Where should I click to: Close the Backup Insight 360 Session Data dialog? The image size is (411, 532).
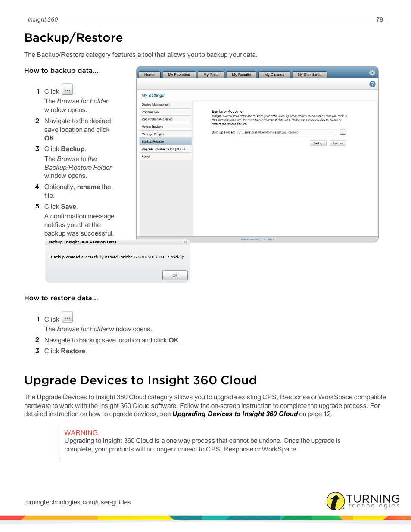click(x=185, y=242)
